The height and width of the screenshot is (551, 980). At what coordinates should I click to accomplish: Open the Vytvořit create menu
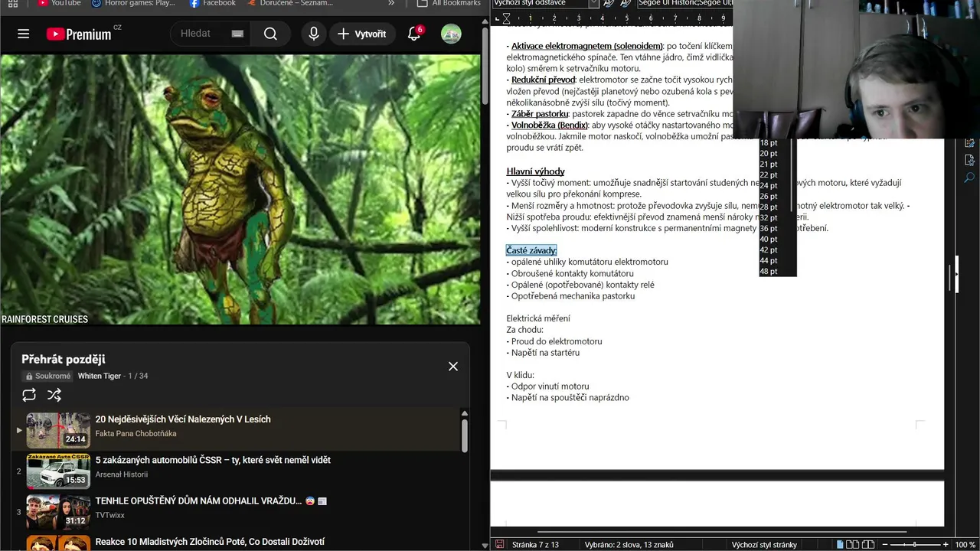coord(362,34)
